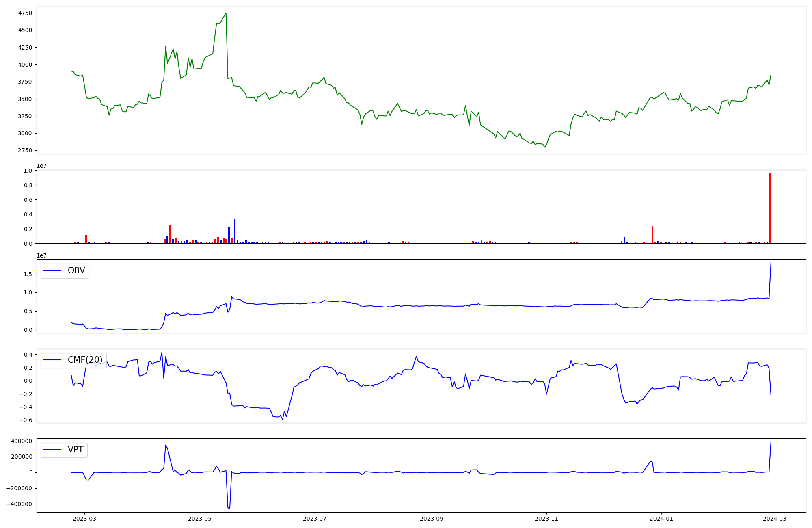Click the VPT legend label
The height and width of the screenshot is (528, 812).
[76, 450]
